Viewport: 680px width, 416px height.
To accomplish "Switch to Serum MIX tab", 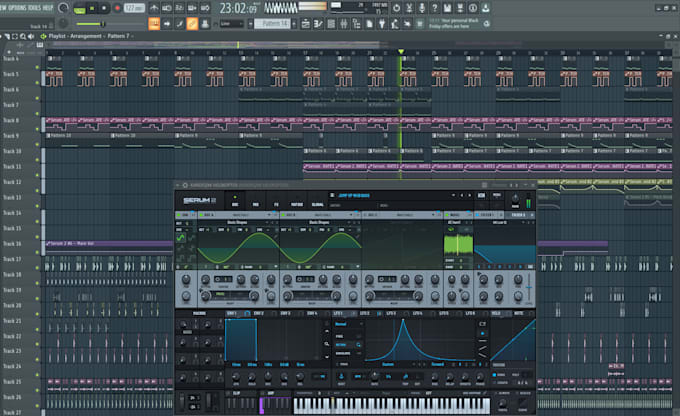I will [256, 204].
